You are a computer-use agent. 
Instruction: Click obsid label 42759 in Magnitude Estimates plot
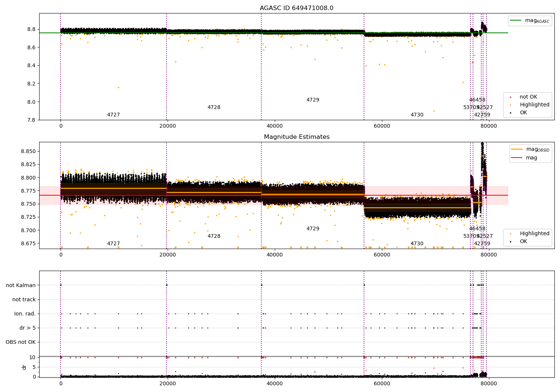pyautogui.click(x=482, y=244)
